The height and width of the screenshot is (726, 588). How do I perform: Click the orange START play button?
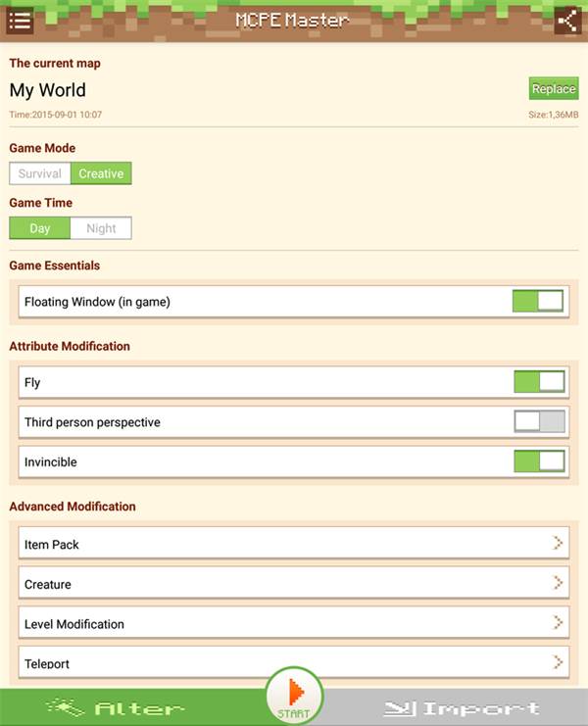tap(294, 697)
